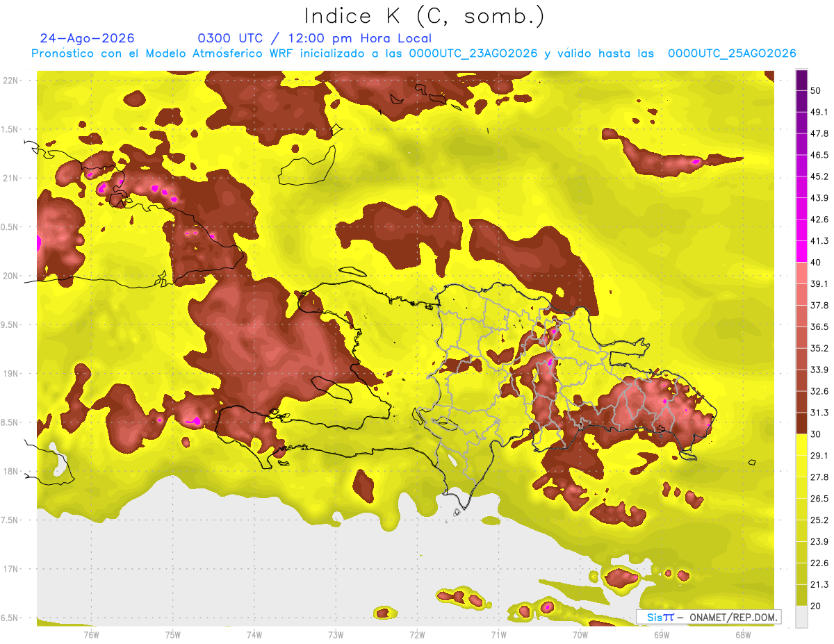
Task: Click the legend value "30"
Action: pyautogui.click(x=817, y=434)
